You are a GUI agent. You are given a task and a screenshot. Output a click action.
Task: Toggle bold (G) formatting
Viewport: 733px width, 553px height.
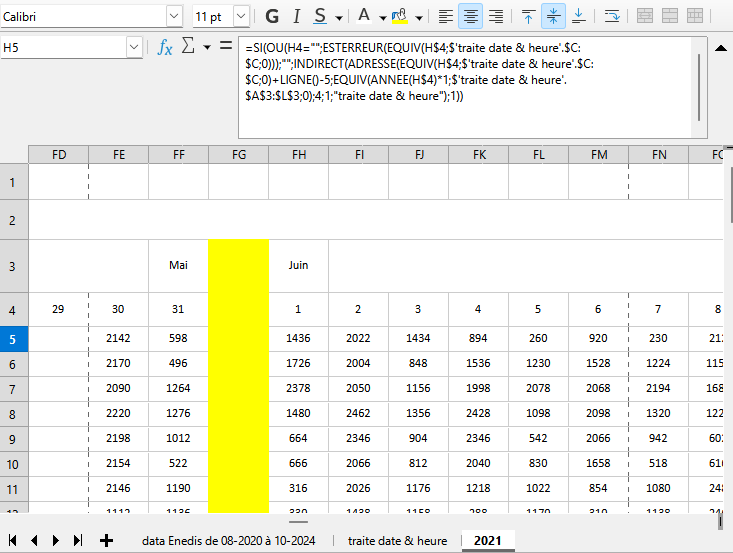click(x=272, y=16)
